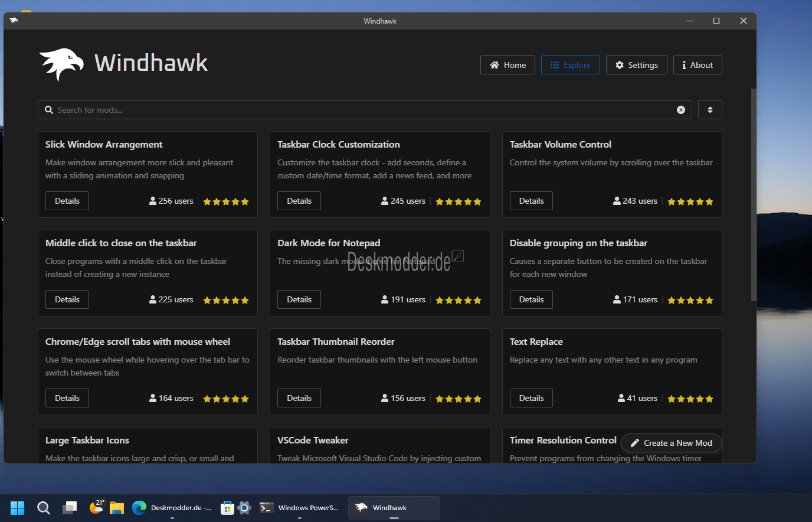Click the 41 users count
Viewport: 812px width, 522px height.
pyautogui.click(x=637, y=398)
